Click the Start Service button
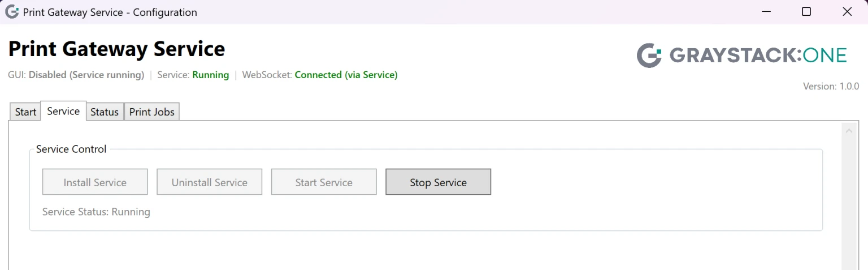868x270 pixels. click(324, 182)
